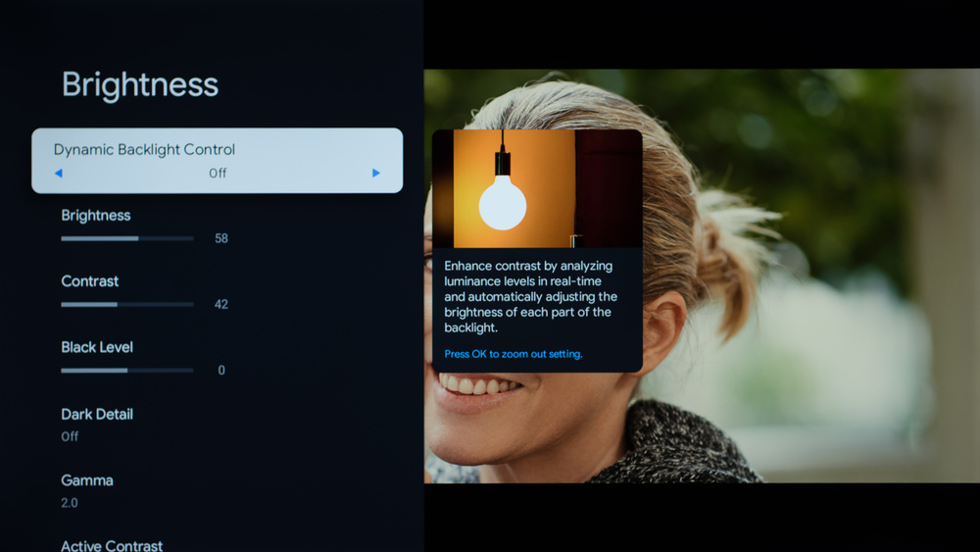This screenshot has width=980, height=552.
Task: Open the Dark Detail setting
Action: (97, 415)
